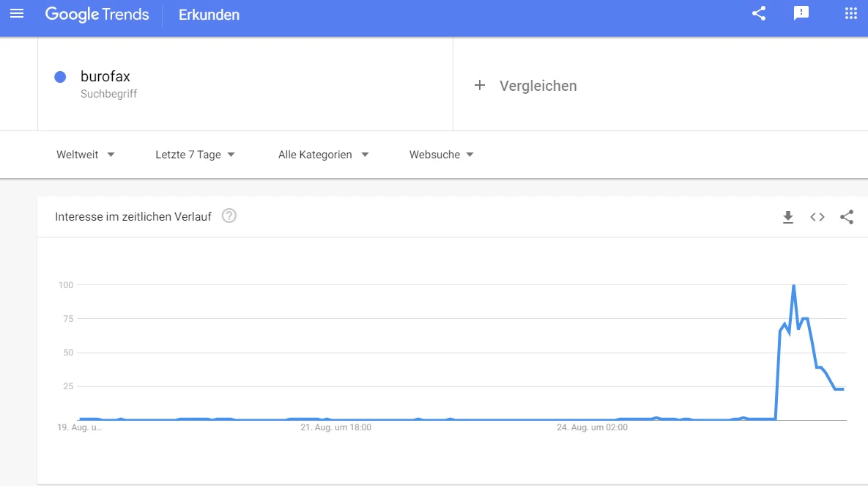The image size is (868, 486).
Task: Show help for Interesse im zeitlichen Verlauf
Action: click(229, 216)
